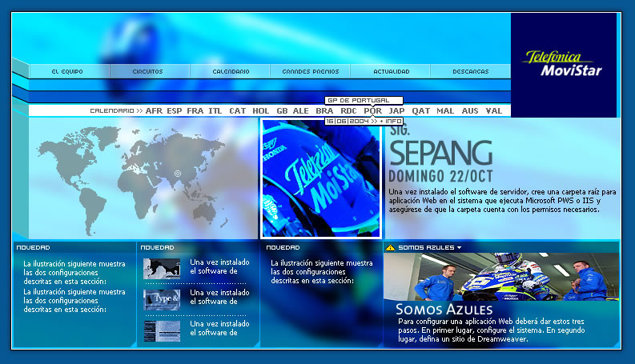Click the first left Novedad paragraph
This screenshot has width=635, height=364.
click(74, 273)
